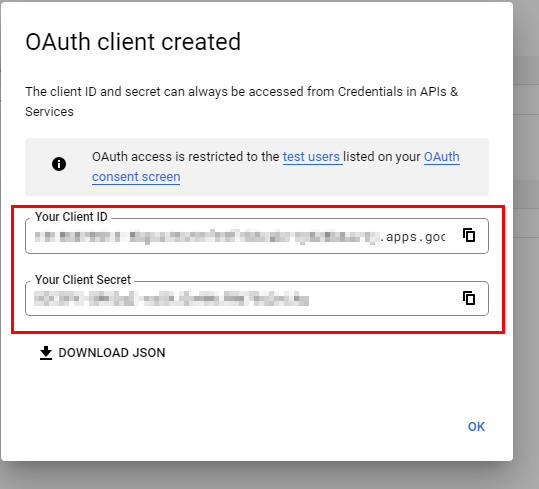Viewport: 539px width, 489px height.
Task: Click inside the Your Client Secret field
Action: coord(257,298)
